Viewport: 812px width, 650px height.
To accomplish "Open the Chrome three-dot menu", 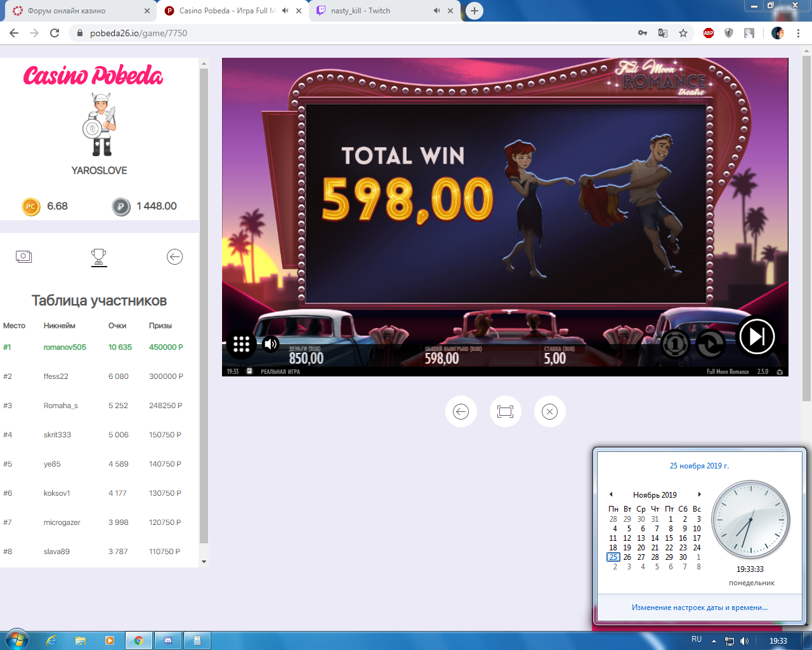I will point(798,33).
